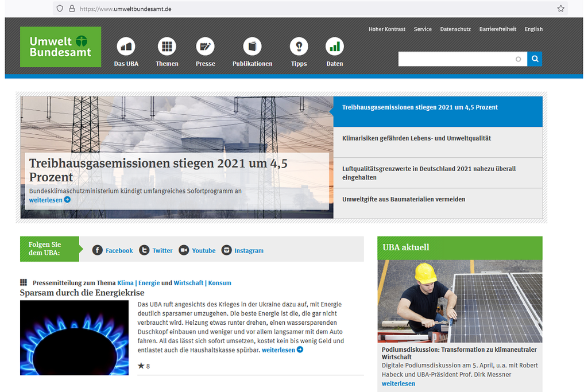Click the Umwelt Bundesamt logo
This screenshot has width=588, height=392.
60,46
